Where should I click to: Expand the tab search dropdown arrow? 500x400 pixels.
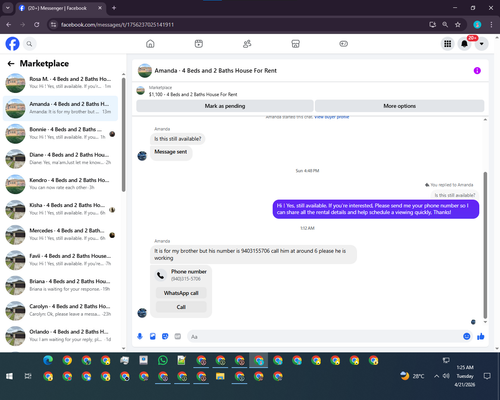pyautogui.click(x=7, y=8)
